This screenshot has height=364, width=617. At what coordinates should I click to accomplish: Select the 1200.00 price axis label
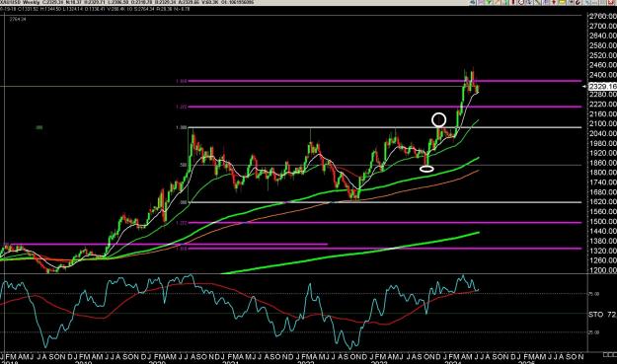tap(603, 270)
